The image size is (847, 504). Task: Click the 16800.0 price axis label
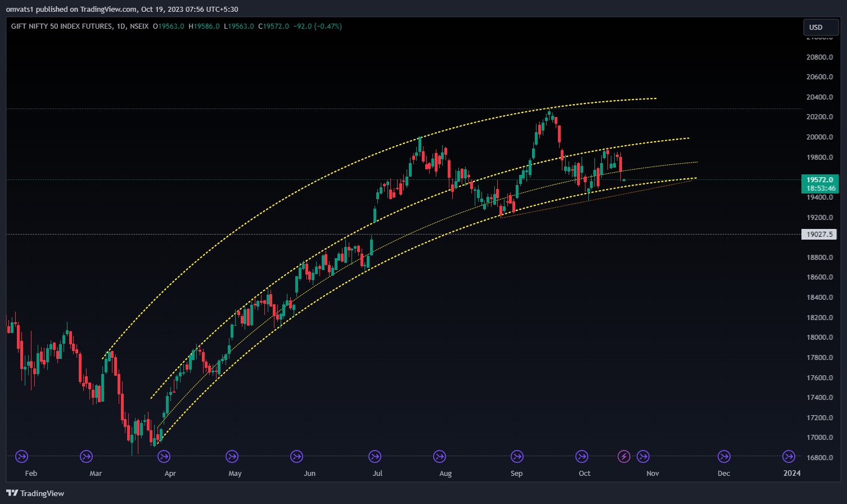tap(819, 457)
